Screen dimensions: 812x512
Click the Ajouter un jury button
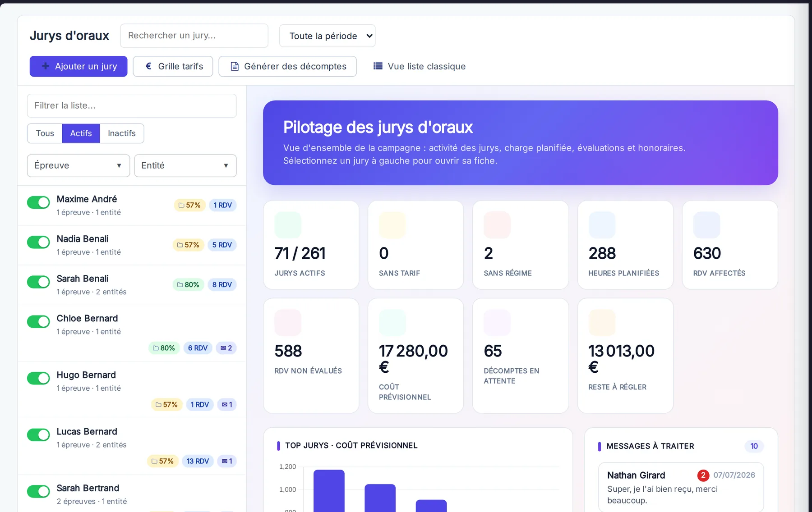click(78, 66)
